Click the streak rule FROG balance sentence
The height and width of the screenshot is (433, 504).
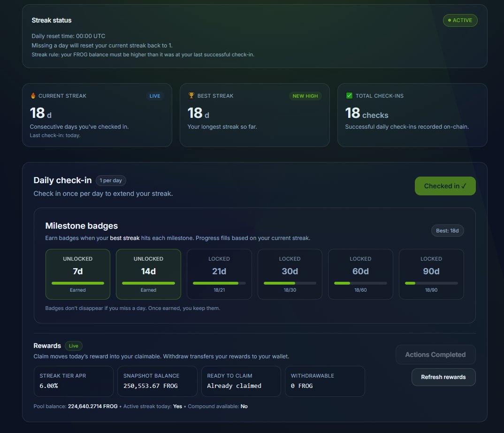pyautogui.click(x=143, y=54)
